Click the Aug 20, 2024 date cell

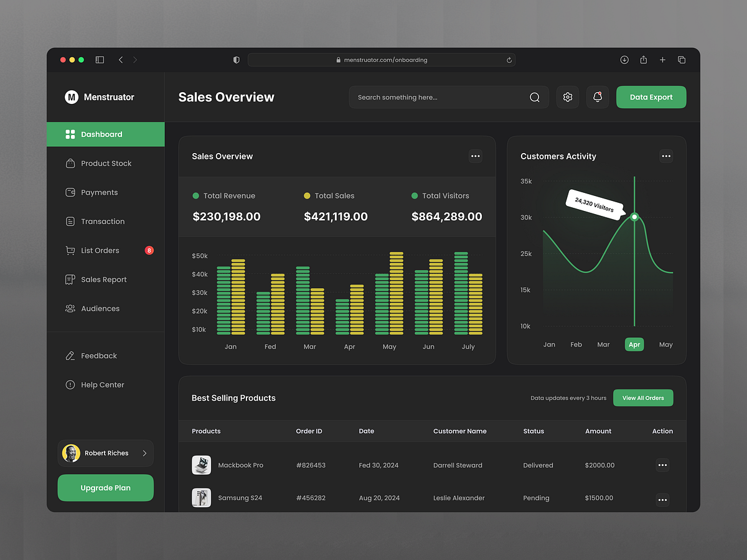click(378, 498)
